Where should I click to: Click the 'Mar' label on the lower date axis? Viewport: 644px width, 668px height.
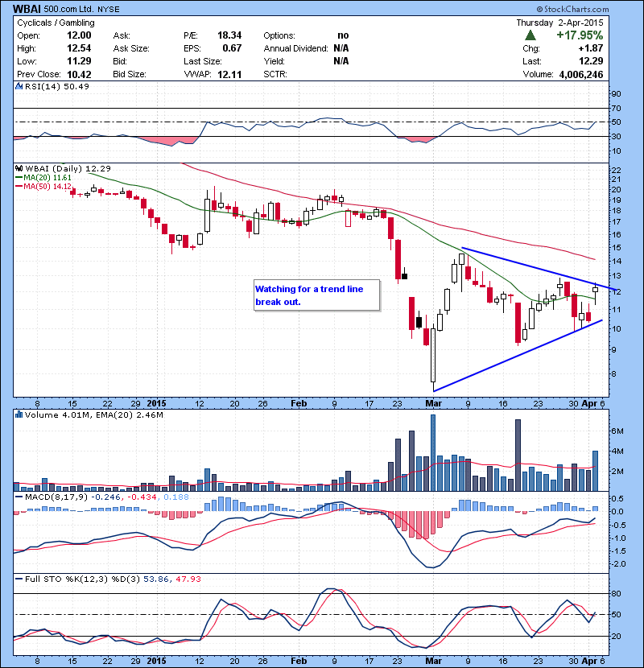(x=433, y=661)
